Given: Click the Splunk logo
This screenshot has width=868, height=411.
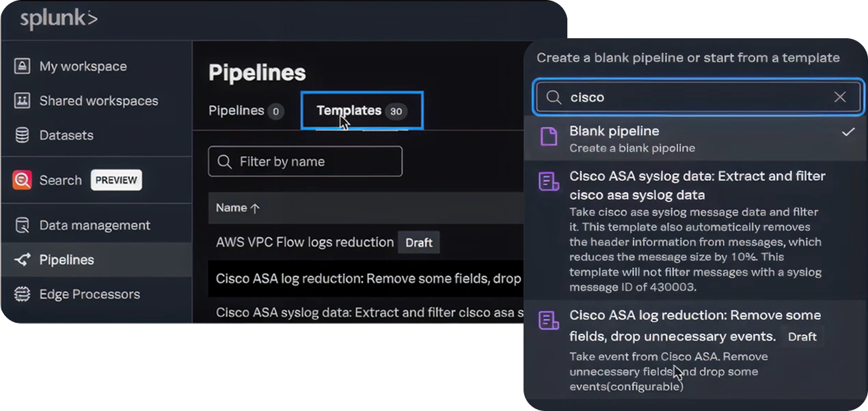Looking at the screenshot, I should pyautogui.click(x=59, y=20).
